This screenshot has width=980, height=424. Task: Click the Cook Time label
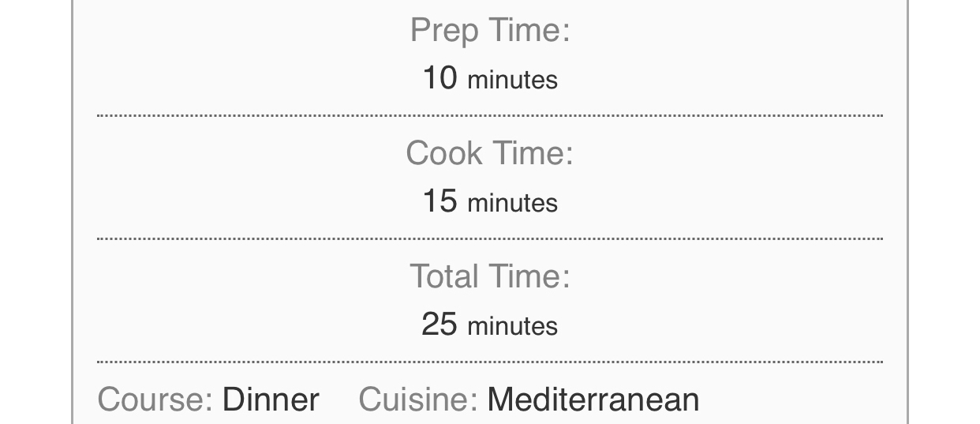tap(489, 153)
